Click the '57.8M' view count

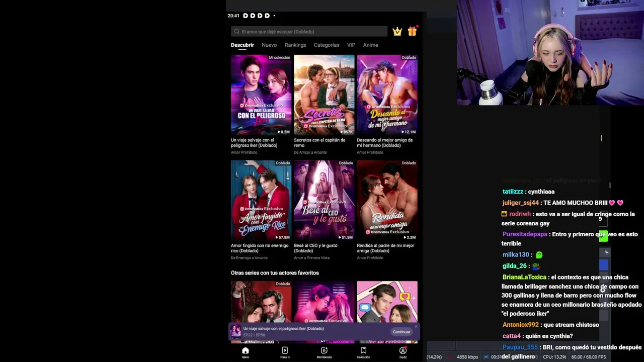[x=283, y=237]
